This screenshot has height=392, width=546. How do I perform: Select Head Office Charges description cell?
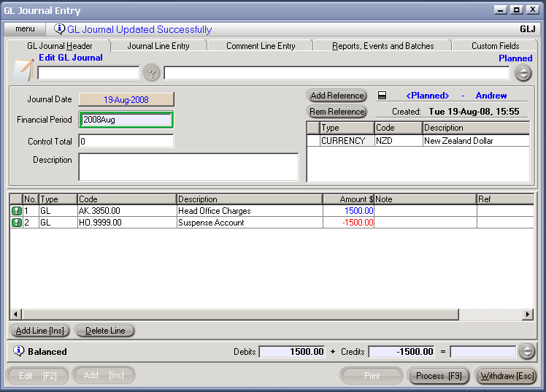click(250, 211)
